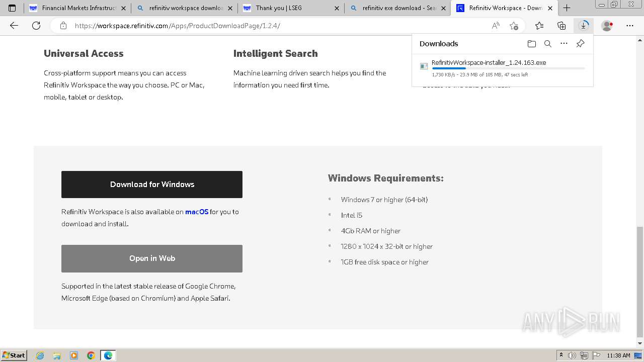Image resolution: width=644 pixels, height=362 pixels.
Task: Show hidden system tray icons
Action: click(x=561, y=355)
